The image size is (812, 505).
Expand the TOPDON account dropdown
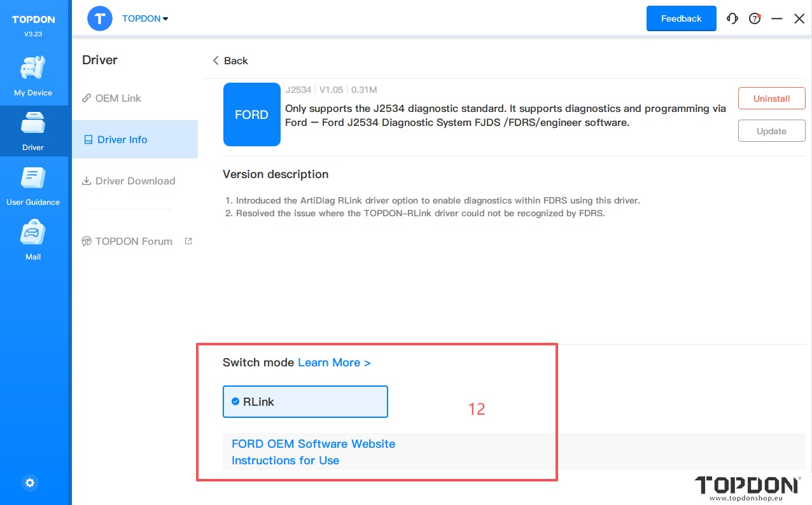click(145, 18)
